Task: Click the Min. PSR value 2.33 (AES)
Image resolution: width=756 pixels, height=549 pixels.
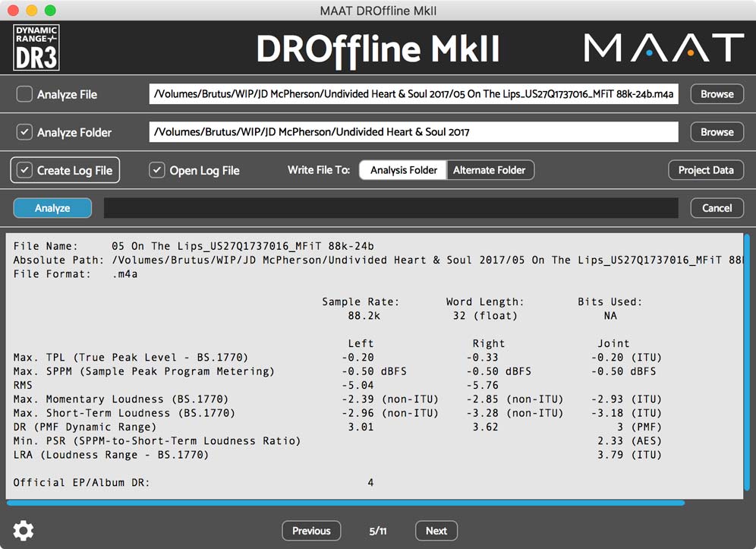Action: tap(629, 441)
